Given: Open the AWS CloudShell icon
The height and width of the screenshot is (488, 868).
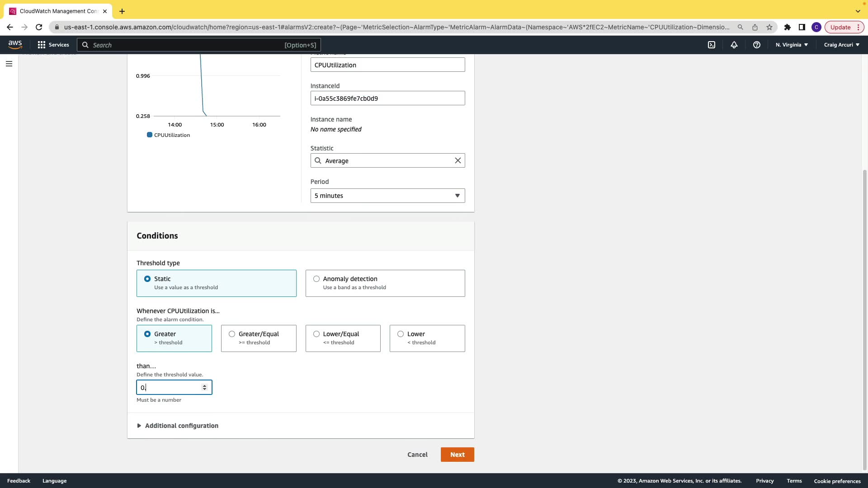Looking at the screenshot, I should 712,45.
